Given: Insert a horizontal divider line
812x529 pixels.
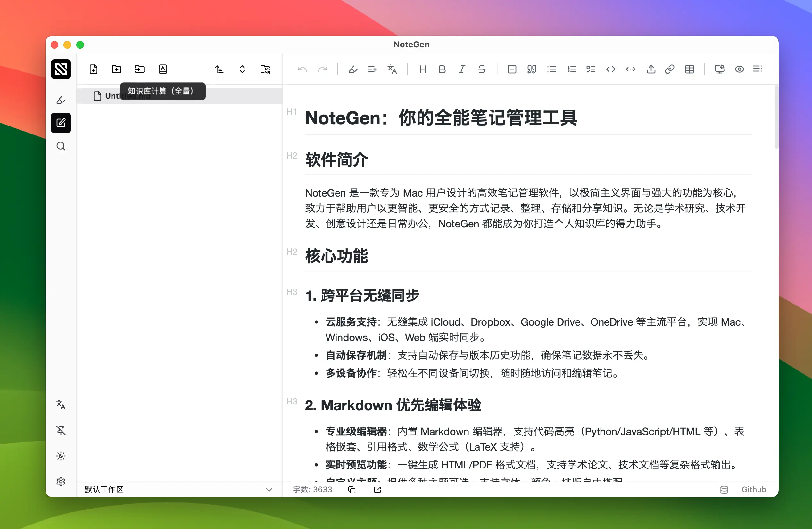Looking at the screenshot, I should coord(512,69).
